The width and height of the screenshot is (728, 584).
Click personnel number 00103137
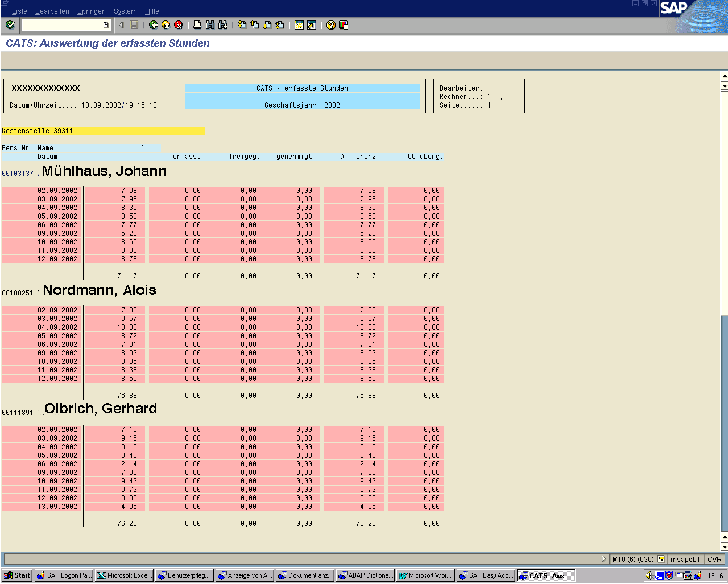tap(18, 174)
